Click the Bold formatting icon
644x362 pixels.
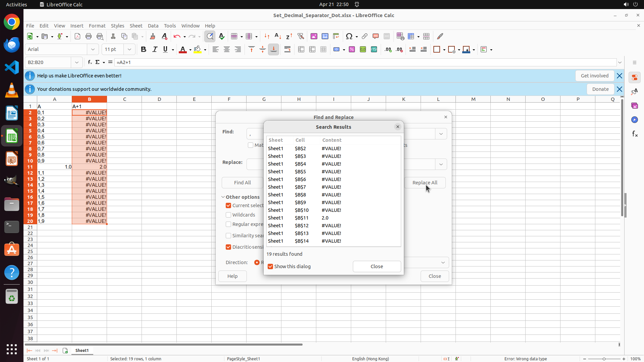[x=144, y=50]
